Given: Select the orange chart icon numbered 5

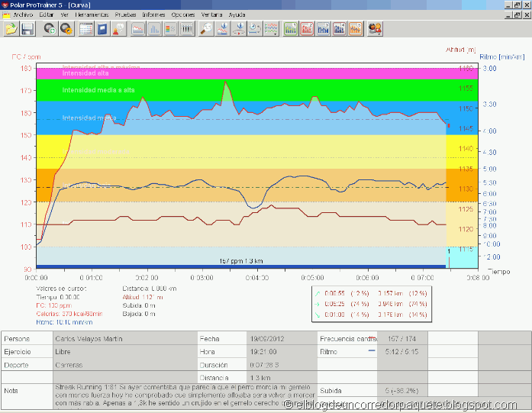Looking at the screenshot, I should (356, 29).
